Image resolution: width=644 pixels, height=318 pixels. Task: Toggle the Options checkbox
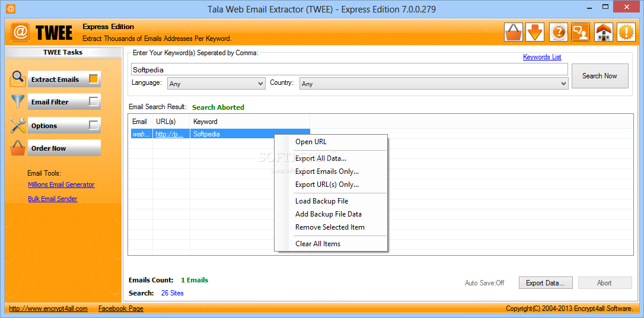point(94,125)
